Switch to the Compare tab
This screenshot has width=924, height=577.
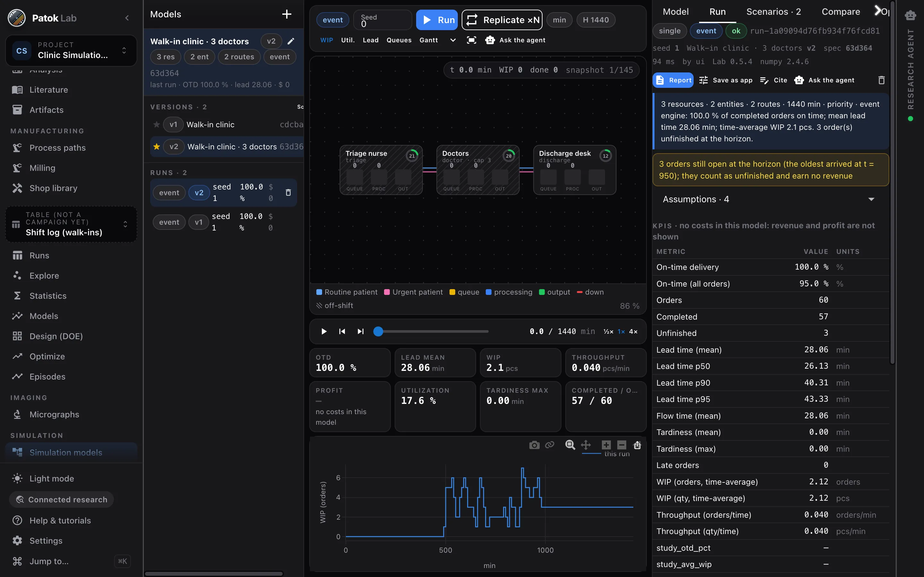click(840, 12)
